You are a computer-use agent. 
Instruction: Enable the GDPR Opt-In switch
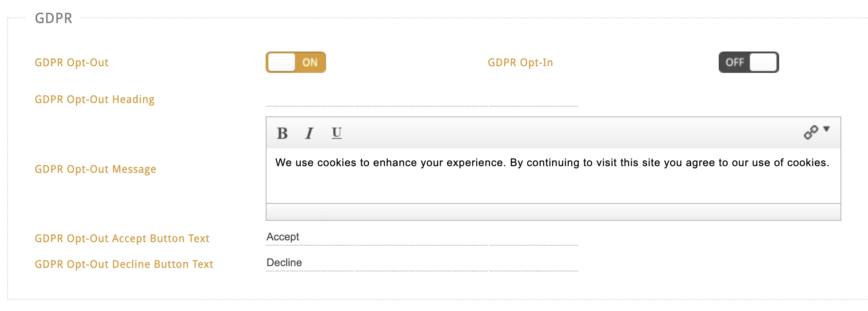click(749, 62)
